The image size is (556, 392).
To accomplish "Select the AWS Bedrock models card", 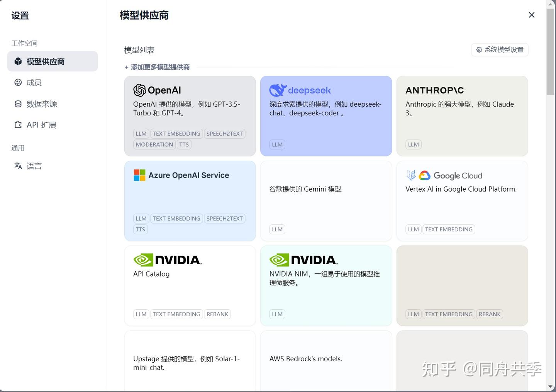I will pyautogui.click(x=326, y=361).
